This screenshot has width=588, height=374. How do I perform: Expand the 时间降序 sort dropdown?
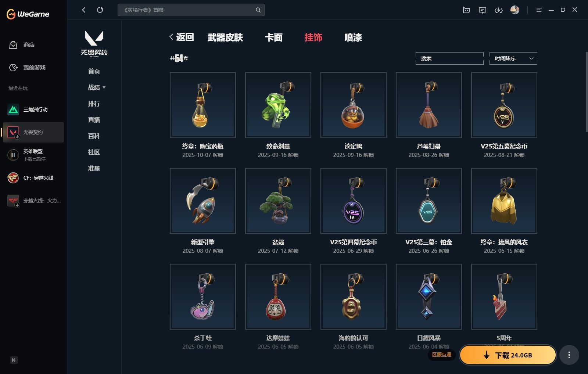(513, 58)
